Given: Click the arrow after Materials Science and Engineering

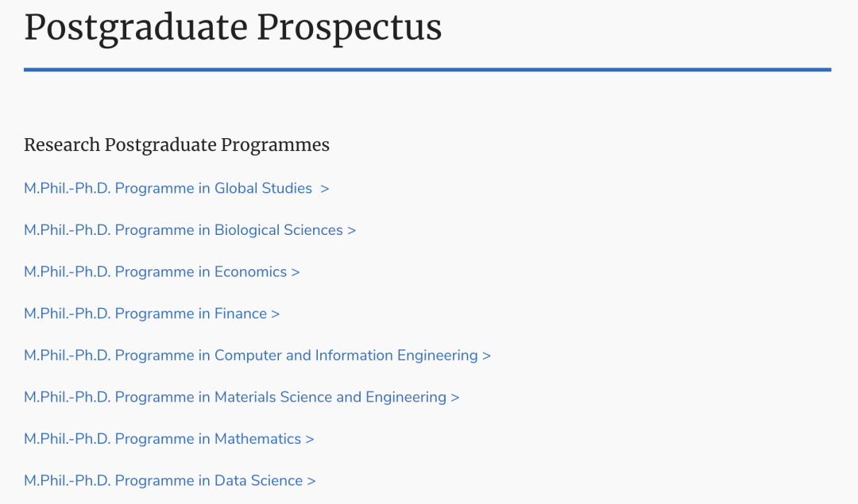Looking at the screenshot, I should tap(454, 398).
